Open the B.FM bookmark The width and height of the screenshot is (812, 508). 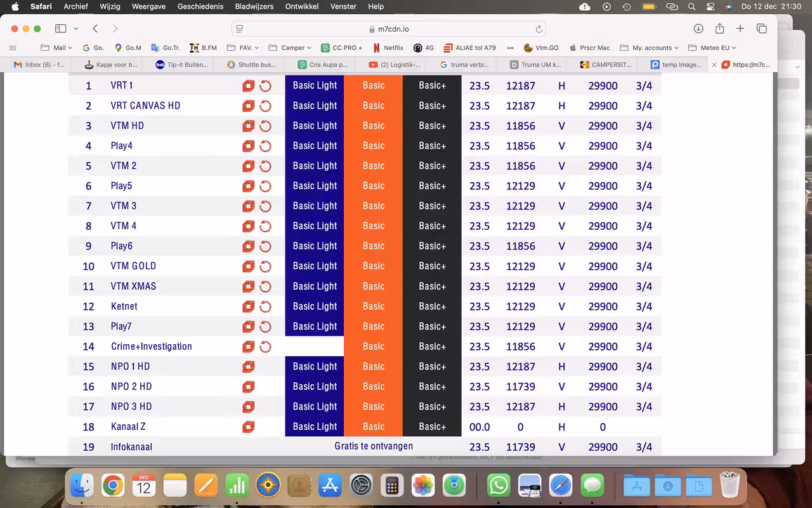click(204, 48)
